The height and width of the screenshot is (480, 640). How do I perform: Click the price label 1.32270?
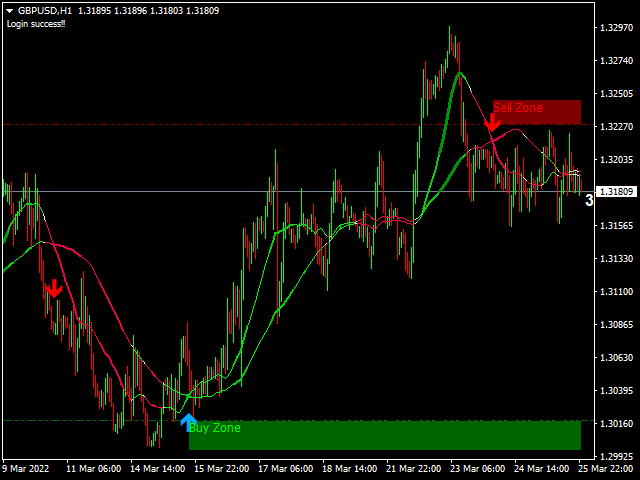point(616,127)
